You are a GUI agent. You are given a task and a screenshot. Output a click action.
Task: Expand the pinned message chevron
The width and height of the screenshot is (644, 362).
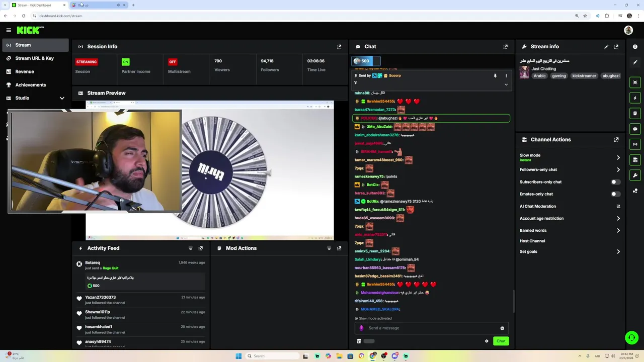click(506, 84)
